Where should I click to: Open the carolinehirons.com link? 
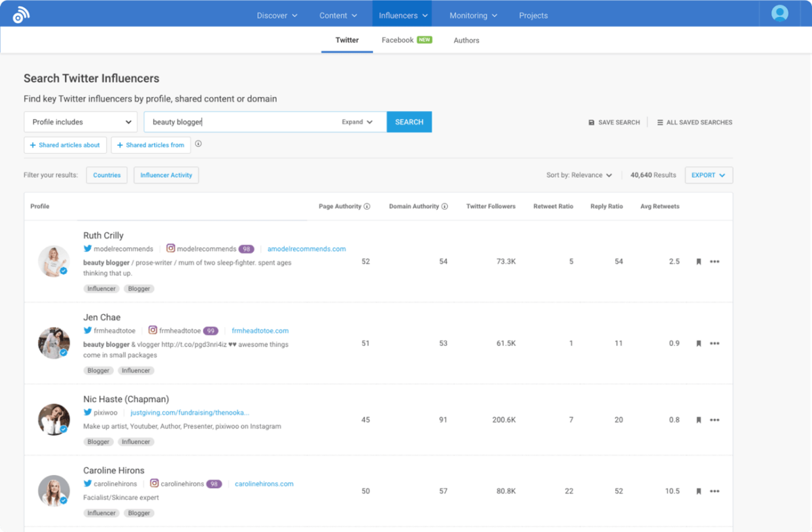pos(264,483)
